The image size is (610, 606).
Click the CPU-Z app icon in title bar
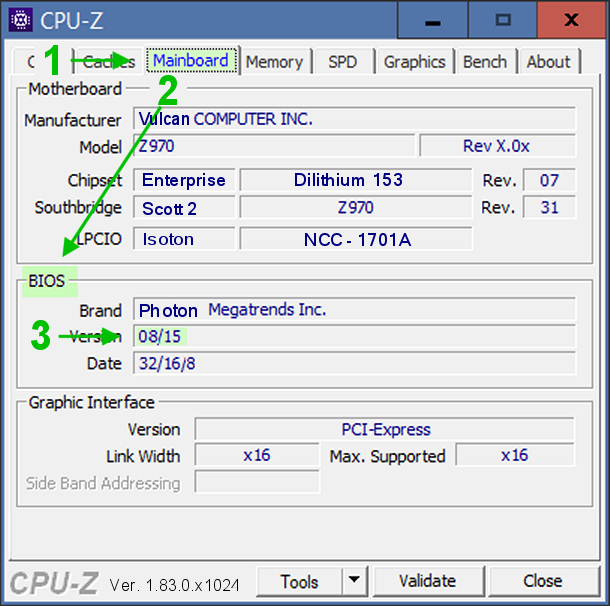20,19
